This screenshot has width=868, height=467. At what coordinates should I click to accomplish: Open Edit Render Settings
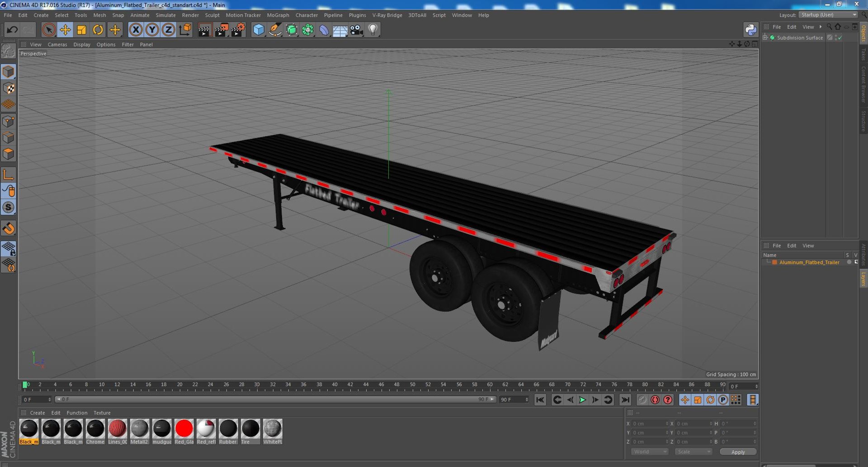[x=238, y=30]
